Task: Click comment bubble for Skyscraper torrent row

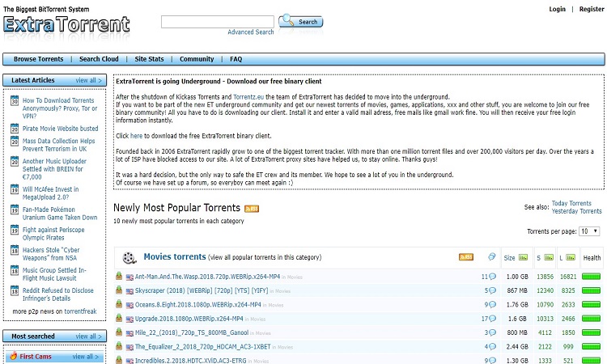Action: (492, 290)
